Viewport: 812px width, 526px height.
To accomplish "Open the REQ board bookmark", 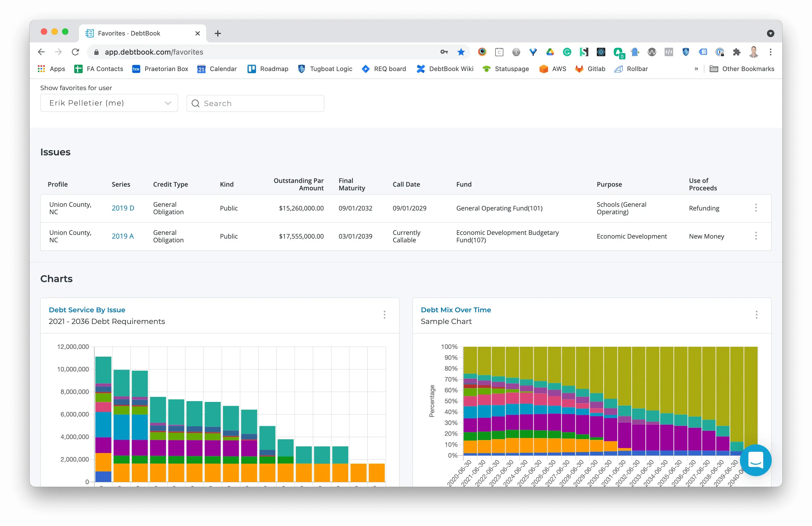I will click(384, 69).
